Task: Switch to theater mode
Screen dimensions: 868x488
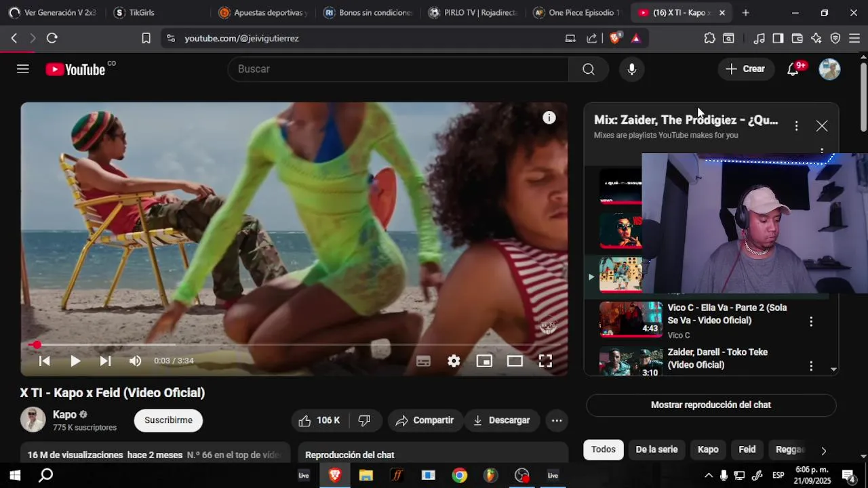Action: point(515,361)
